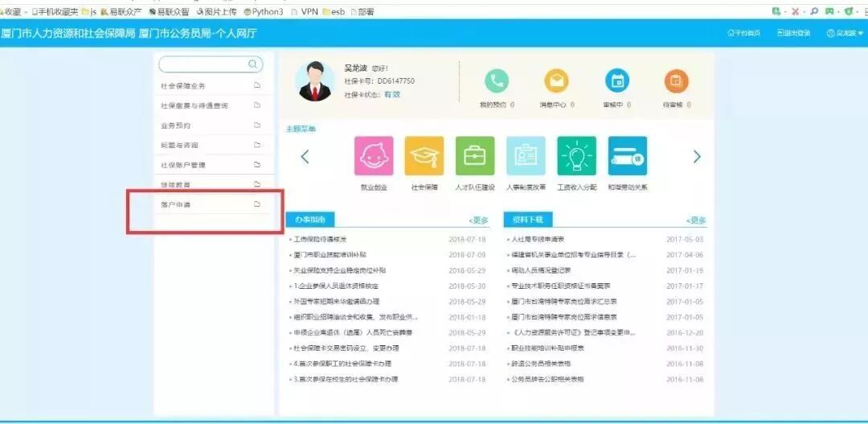Screen dimensions: 868x424
Task: Download 辞退公务员相关表格
Action: [x=542, y=364]
